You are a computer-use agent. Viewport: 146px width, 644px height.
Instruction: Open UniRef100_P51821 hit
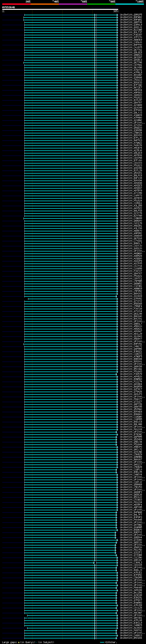[131, 276]
